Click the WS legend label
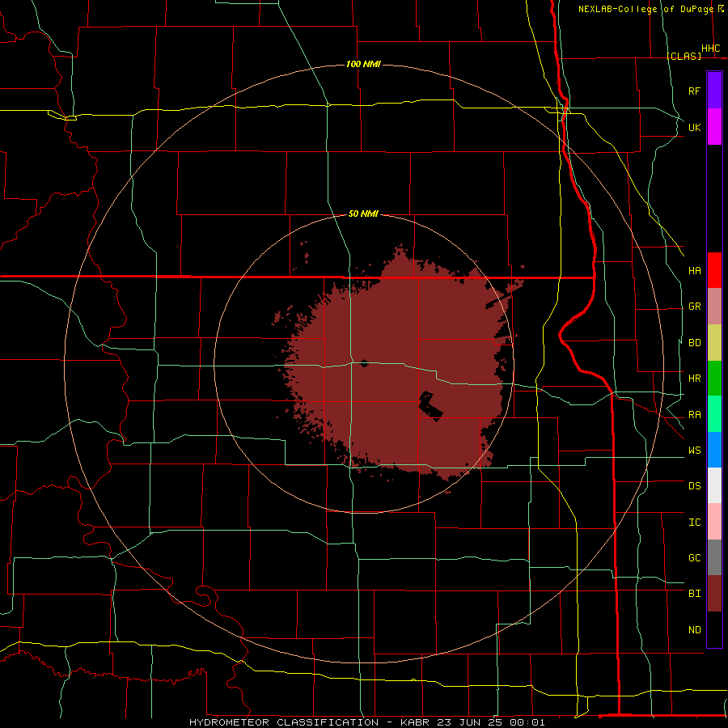The width and height of the screenshot is (728, 728). (x=694, y=450)
